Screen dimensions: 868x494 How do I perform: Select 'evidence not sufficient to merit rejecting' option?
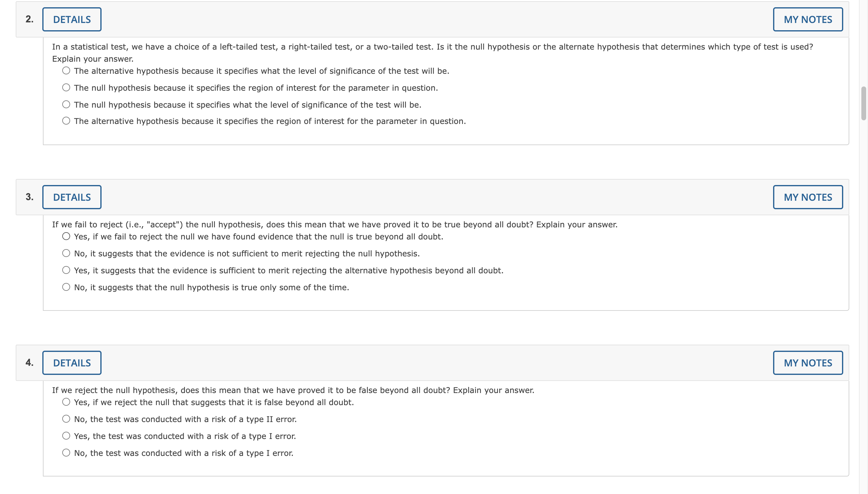pyautogui.click(x=66, y=252)
